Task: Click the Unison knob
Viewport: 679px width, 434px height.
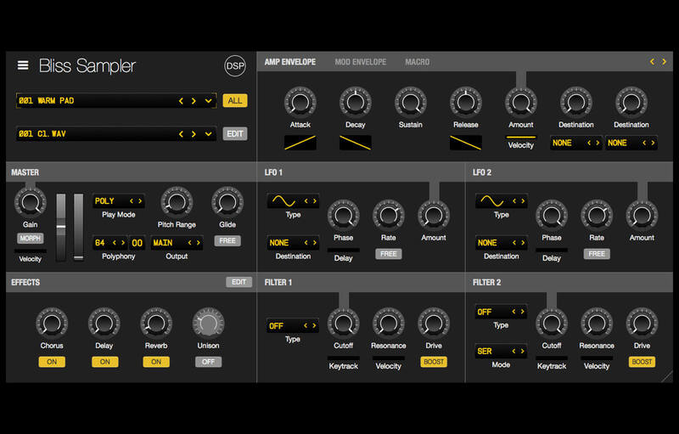Action: pos(208,324)
